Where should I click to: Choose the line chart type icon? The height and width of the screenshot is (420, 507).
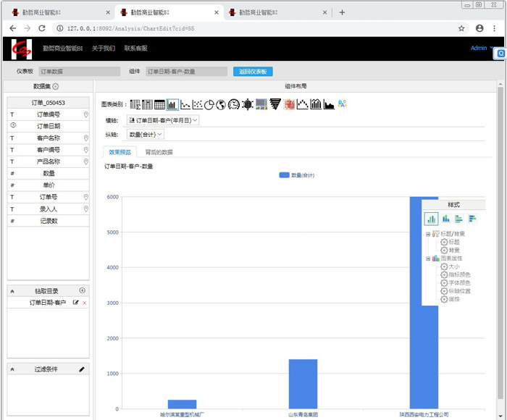pyautogui.click(x=185, y=104)
